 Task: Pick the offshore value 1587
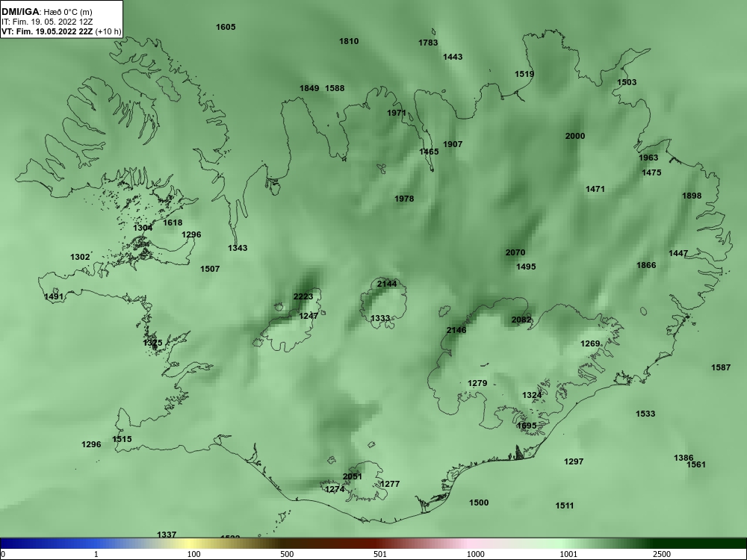[x=721, y=367]
